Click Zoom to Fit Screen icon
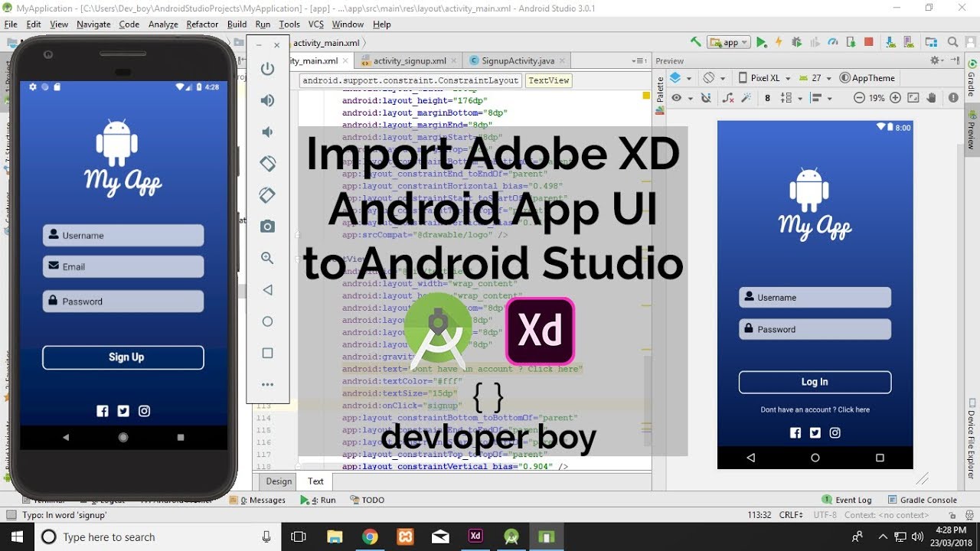The image size is (980, 551). pyautogui.click(x=913, y=98)
